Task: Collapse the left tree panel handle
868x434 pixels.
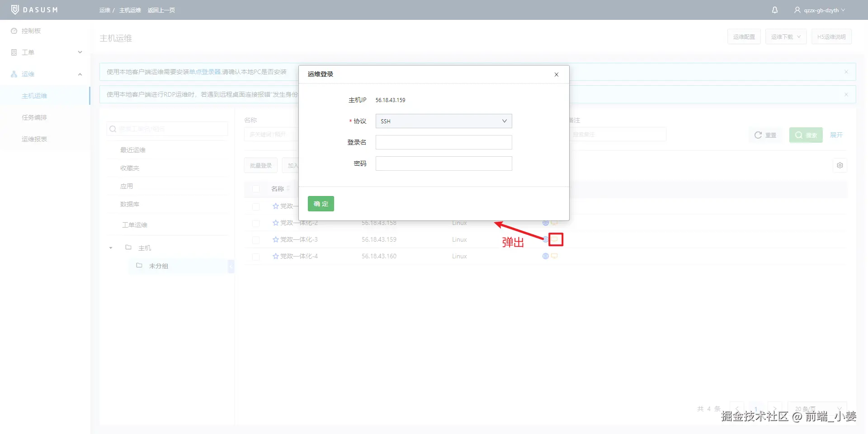Action: [x=231, y=266]
